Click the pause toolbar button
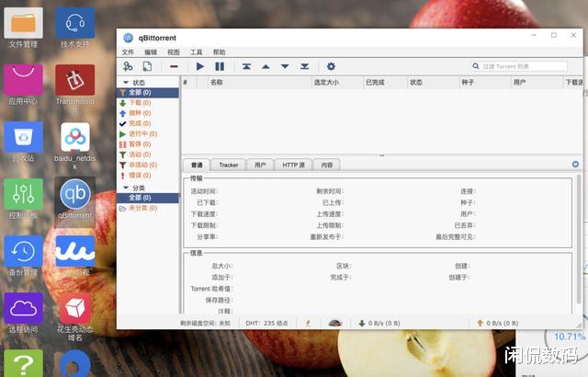 coord(220,66)
